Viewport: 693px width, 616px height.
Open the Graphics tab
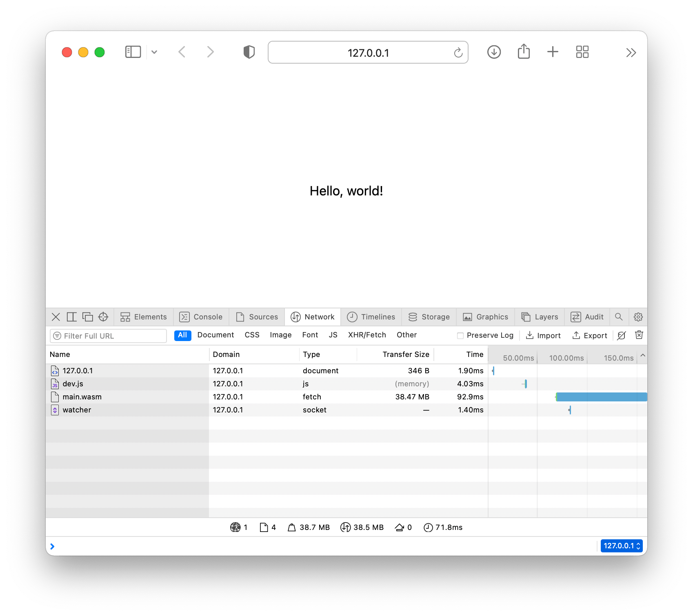click(x=485, y=317)
